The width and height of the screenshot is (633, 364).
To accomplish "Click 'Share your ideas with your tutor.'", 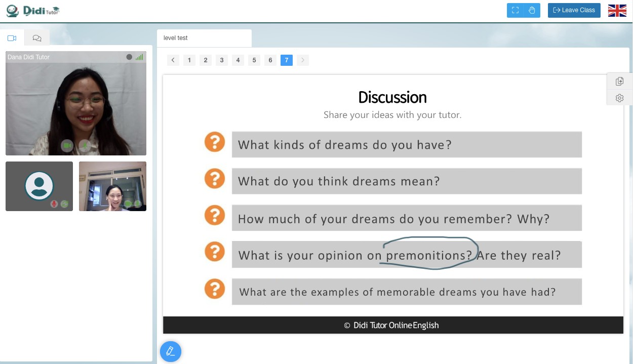I will click(x=392, y=115).
